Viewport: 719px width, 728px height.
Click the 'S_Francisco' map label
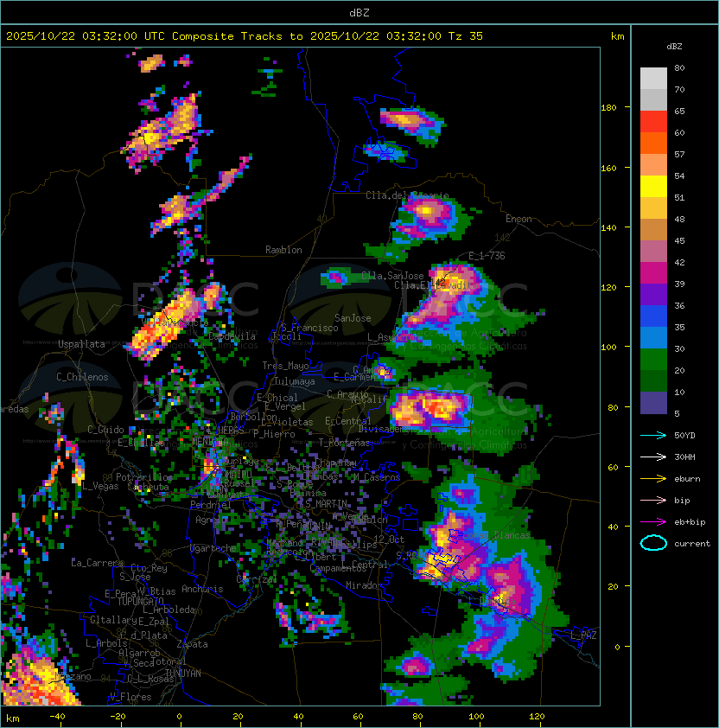[309, 328]
